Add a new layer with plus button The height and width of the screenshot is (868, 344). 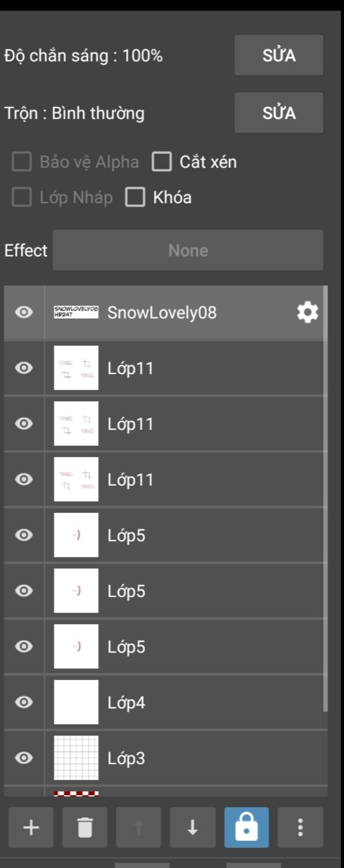(31, 827)
